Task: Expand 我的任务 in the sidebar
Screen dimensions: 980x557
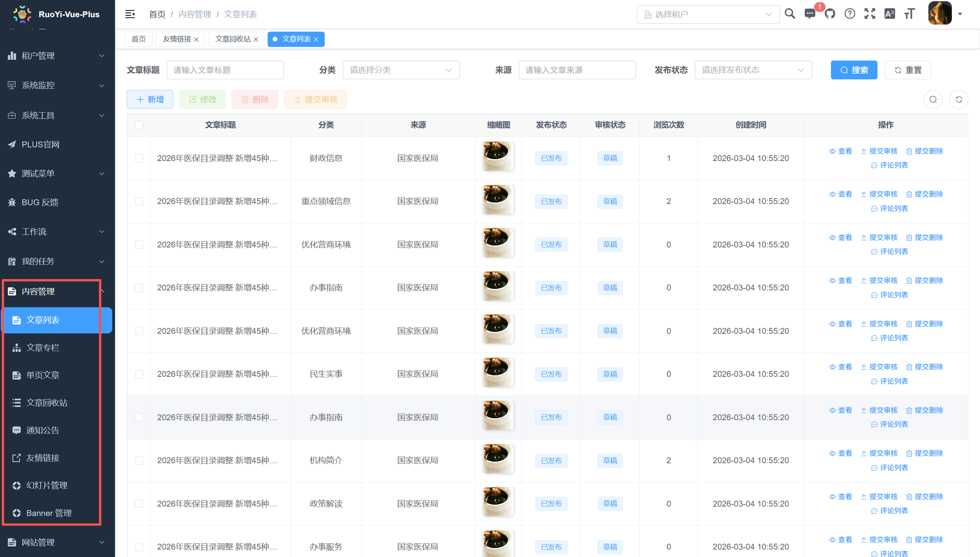Action: [x=58, y=261]
